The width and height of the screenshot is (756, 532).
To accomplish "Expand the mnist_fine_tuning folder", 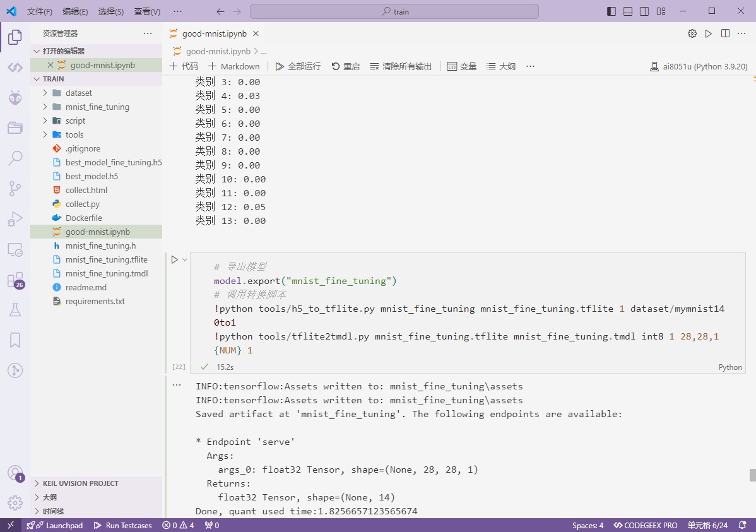I will tap(45, 107).
